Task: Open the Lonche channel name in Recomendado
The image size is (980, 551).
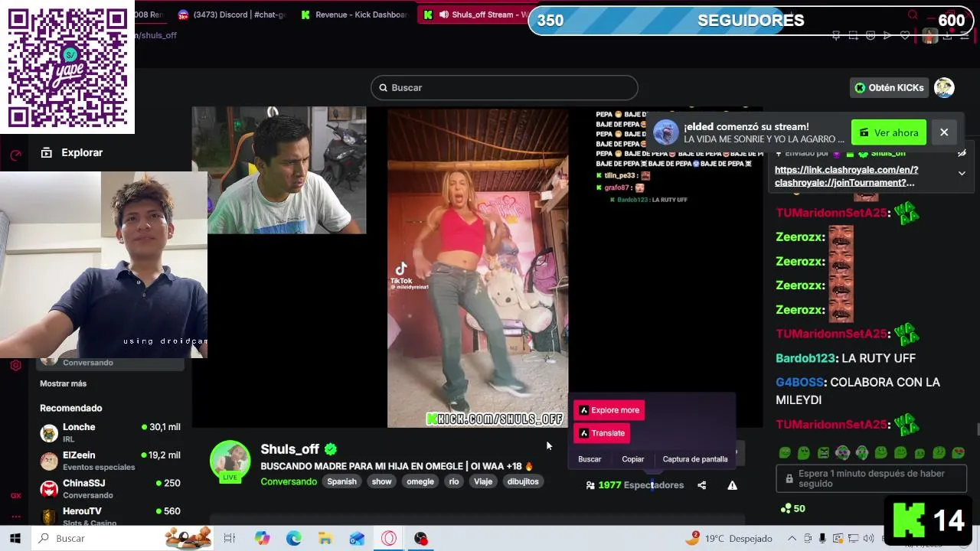Action: pos(79,427)
